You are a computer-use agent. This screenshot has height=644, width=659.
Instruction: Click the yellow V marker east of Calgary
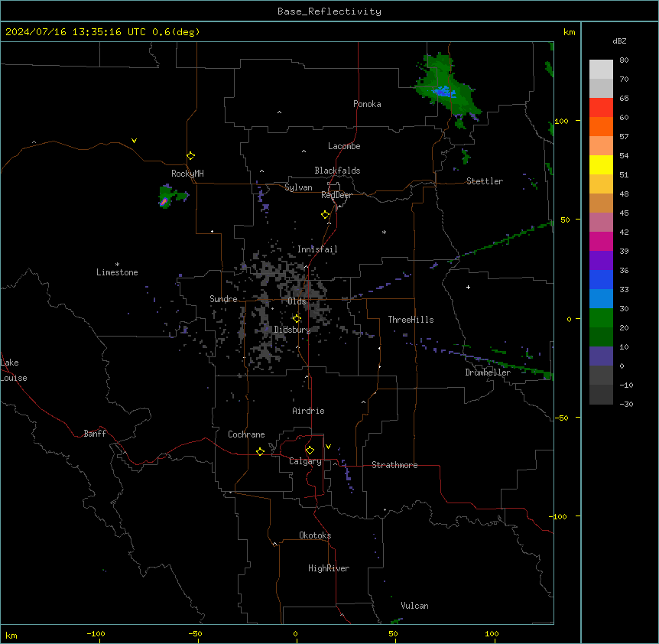[x=328, y=447]
